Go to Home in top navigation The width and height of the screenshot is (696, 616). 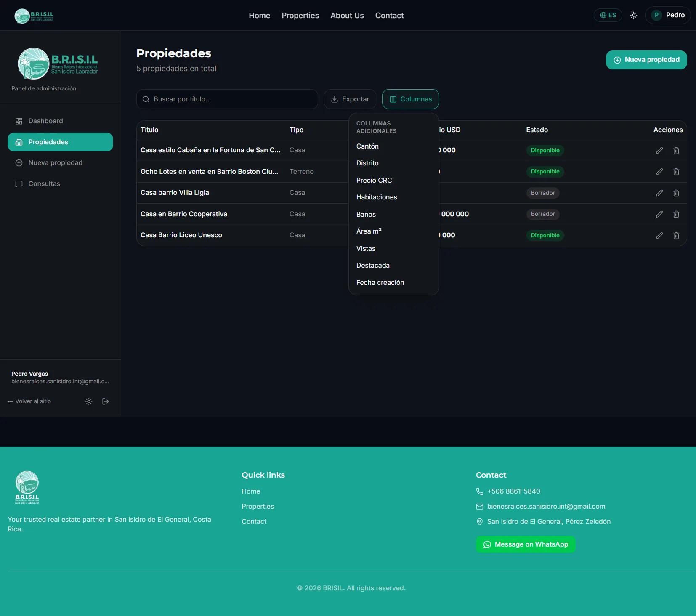coord(259,16)
